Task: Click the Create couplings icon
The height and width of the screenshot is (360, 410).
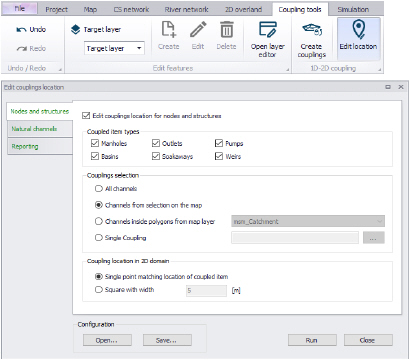Action: point(312,30)
